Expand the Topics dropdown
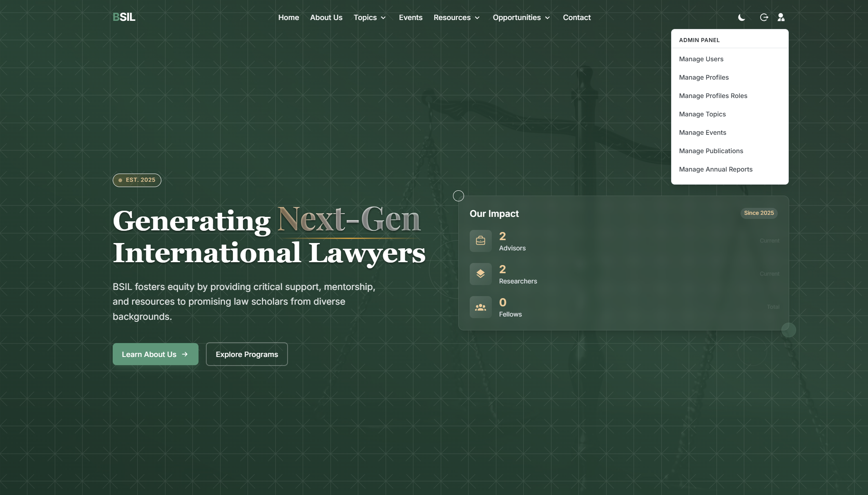The height and width of the screenshot is (495, 868). (369, 18)
